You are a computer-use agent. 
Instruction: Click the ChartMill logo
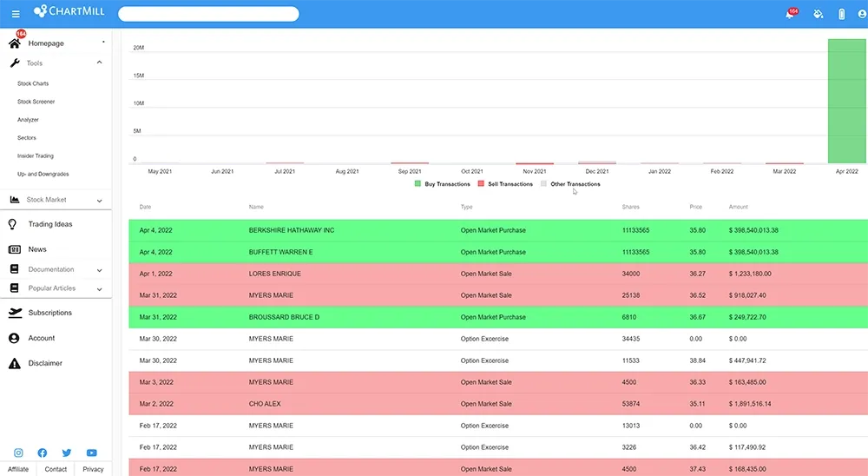pyautogui.click(x=69, y=11)
